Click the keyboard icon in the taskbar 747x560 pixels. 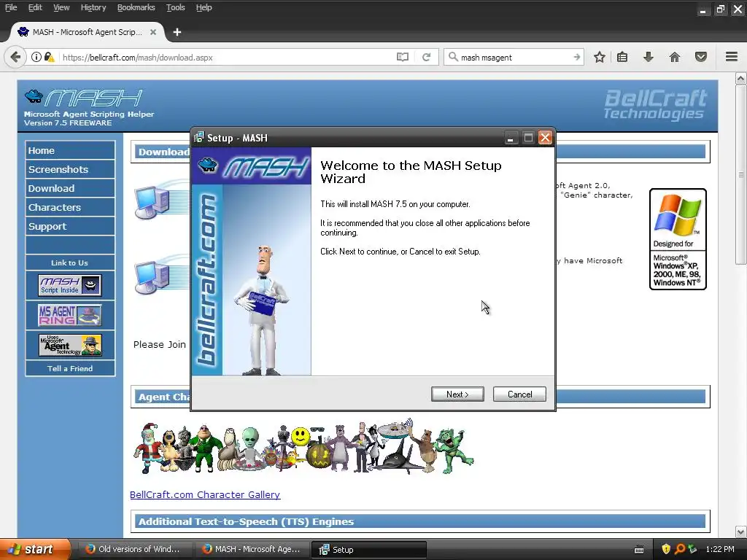[639, 550]
